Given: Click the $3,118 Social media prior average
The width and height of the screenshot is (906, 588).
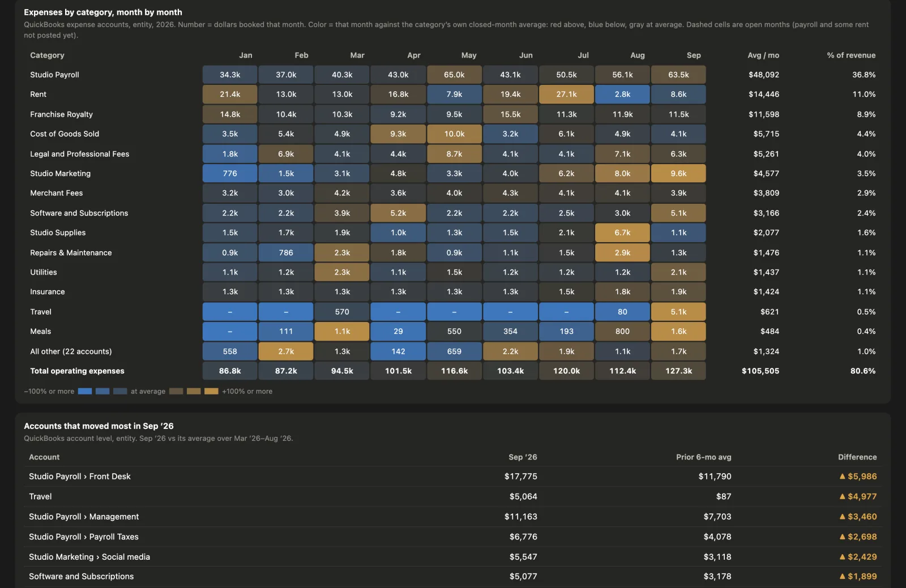Looking at the screenshot, I should (x=717, y=557).
